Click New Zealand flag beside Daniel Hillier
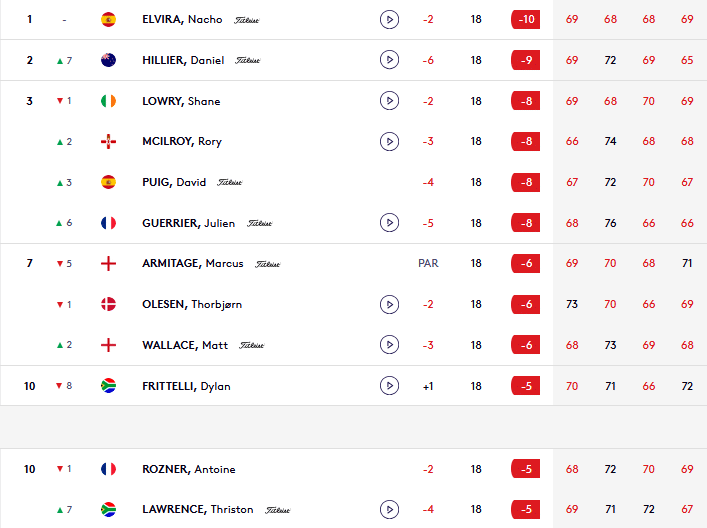707x528 pixels. click(109, 60)
